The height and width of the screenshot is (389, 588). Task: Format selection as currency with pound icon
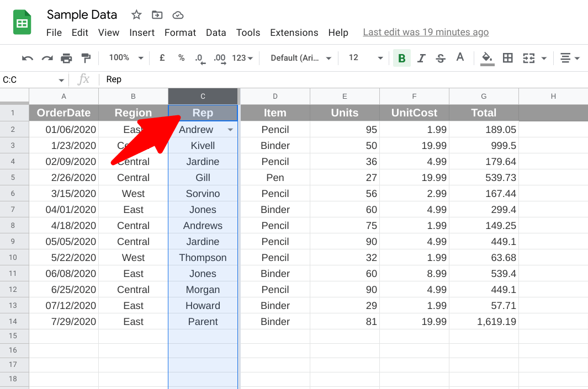(x=161, y=57)
